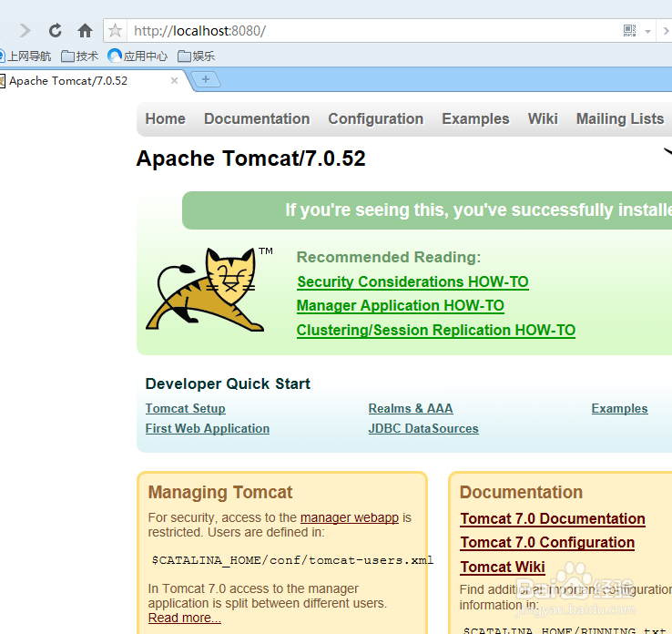Open Examples in Tomcat nav bar

coord(475,118)
